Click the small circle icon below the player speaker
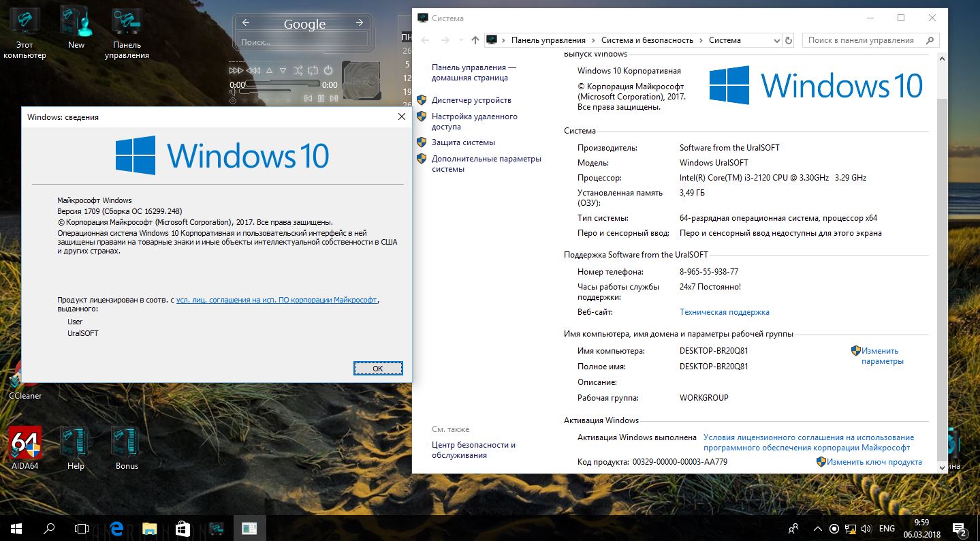 tap(233, 101)
